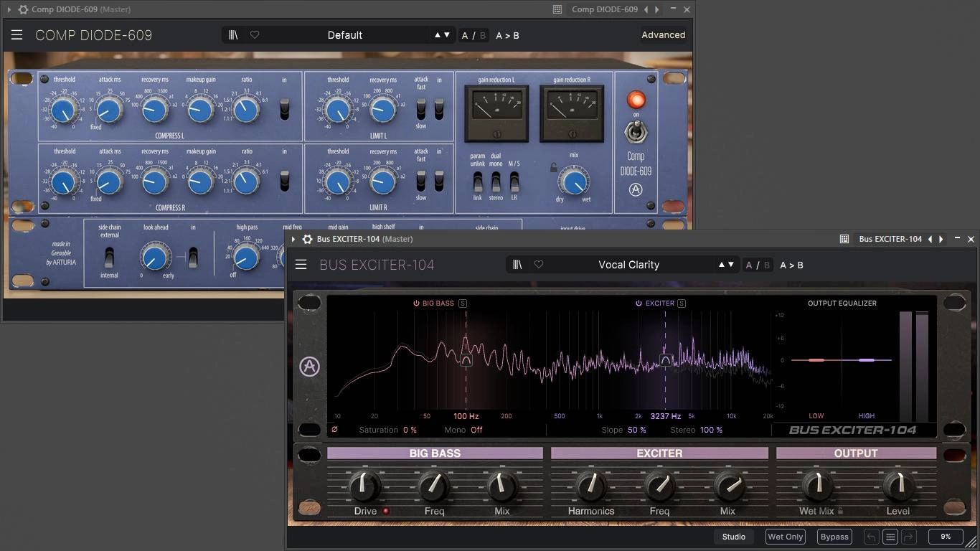Viewport: 980px width, 551px height.
Task: Open the history list icon in footer
Action: click(x=890, y=537)
